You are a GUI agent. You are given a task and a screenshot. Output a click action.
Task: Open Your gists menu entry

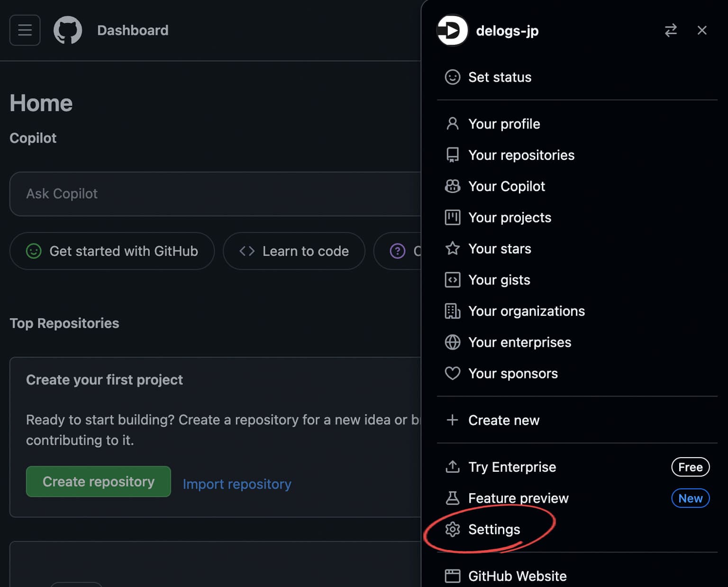pyautogui.click(x=577, y=280)
